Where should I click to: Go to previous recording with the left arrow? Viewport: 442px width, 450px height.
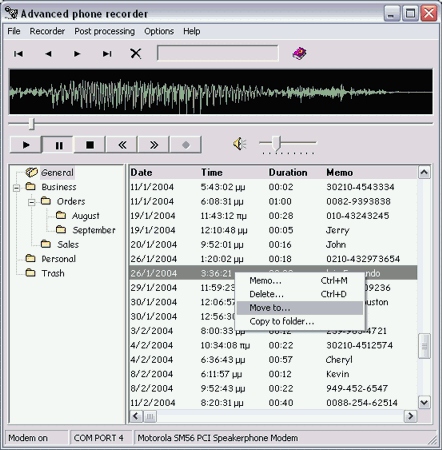(x=48, y=54)
